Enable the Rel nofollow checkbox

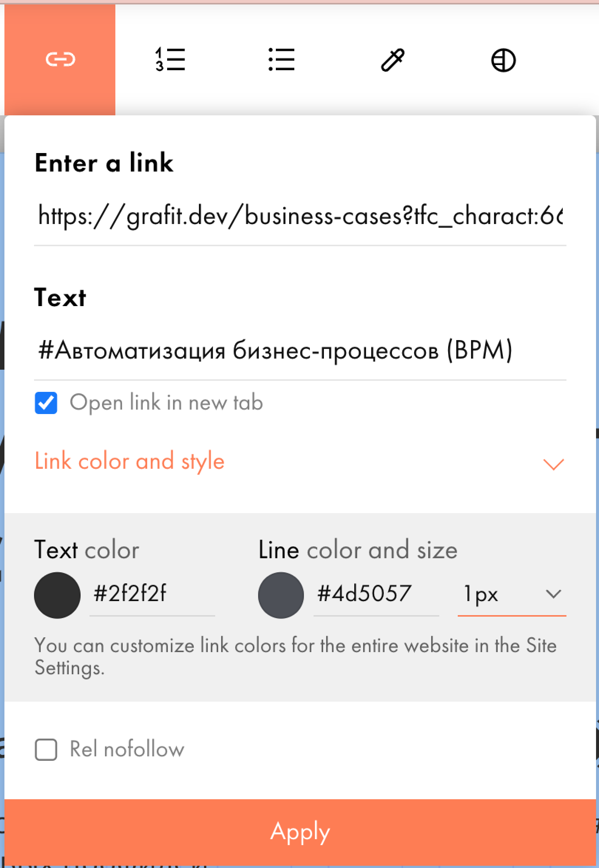coord(46,749)
